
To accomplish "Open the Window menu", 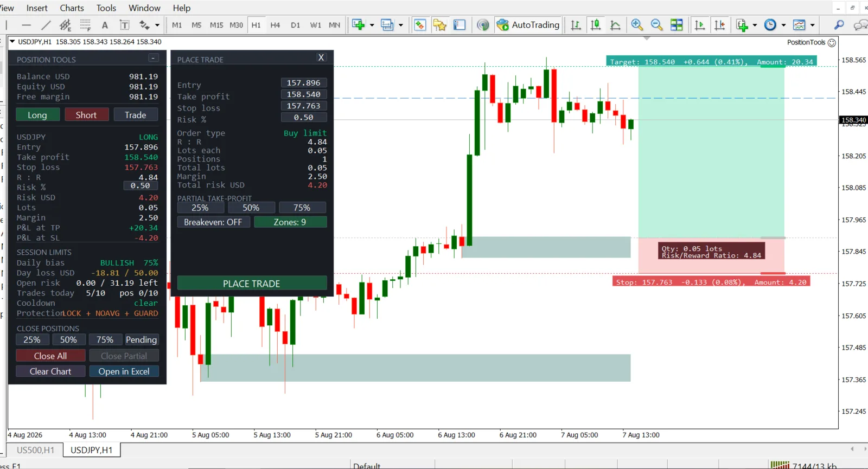I will click(x=144, y=8).
